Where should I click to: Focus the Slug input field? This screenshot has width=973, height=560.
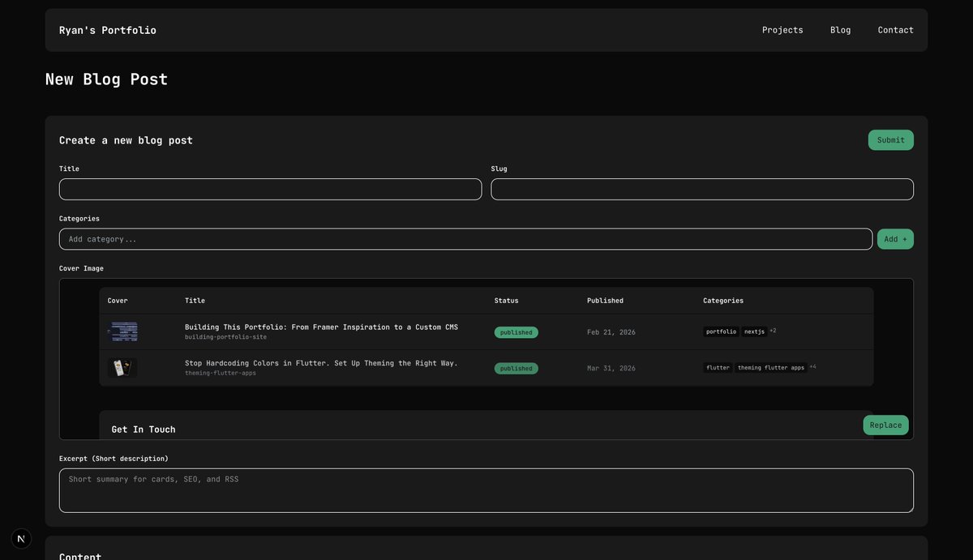tap(702, 189)
